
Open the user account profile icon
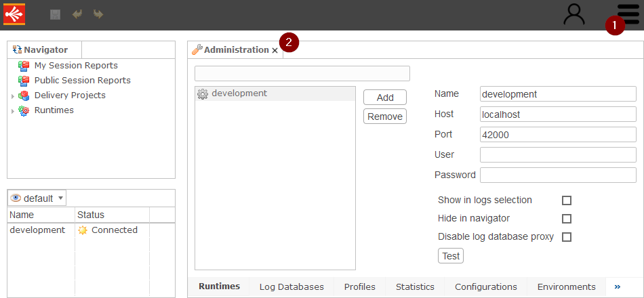(574, 14)
